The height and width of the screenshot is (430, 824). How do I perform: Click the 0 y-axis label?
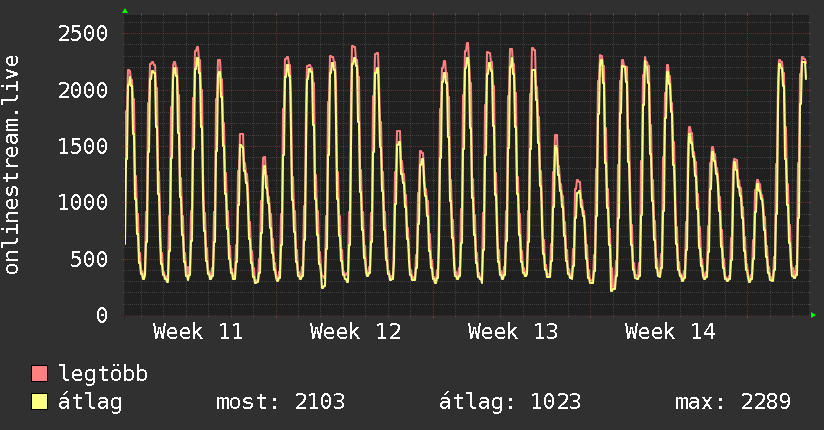[x=102, y=315]
